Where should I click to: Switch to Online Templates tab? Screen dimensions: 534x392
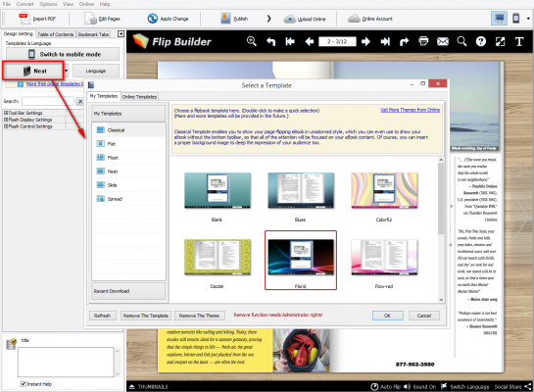[x=139, y=97]
